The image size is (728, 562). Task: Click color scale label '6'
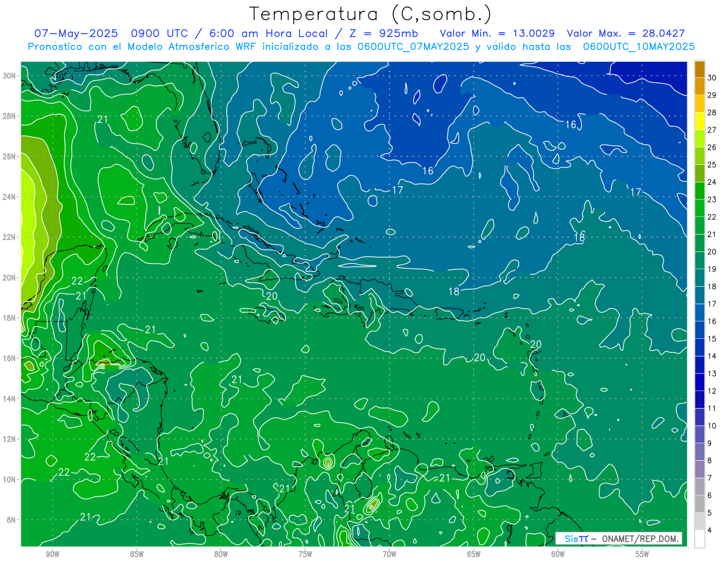(710, 495)
